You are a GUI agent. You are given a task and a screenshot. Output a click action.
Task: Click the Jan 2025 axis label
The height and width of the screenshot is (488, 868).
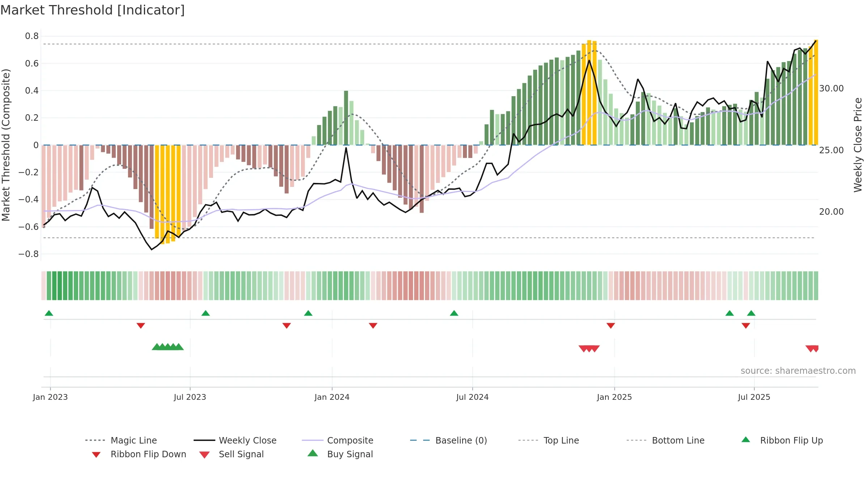pos(614,397)
